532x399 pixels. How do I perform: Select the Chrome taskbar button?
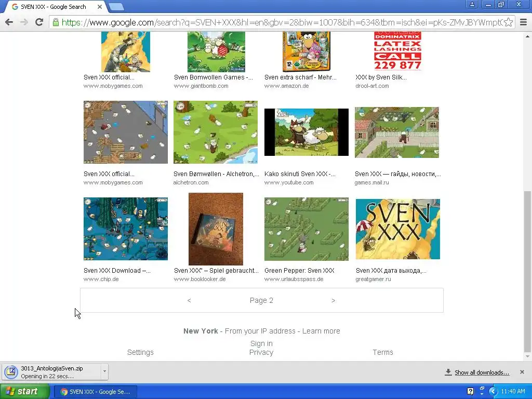[96, 392]
